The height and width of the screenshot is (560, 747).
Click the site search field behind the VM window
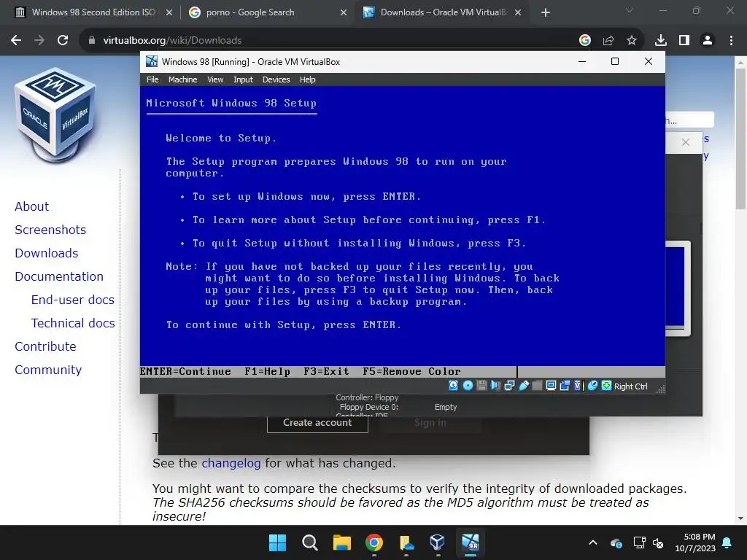click(689, 120)
